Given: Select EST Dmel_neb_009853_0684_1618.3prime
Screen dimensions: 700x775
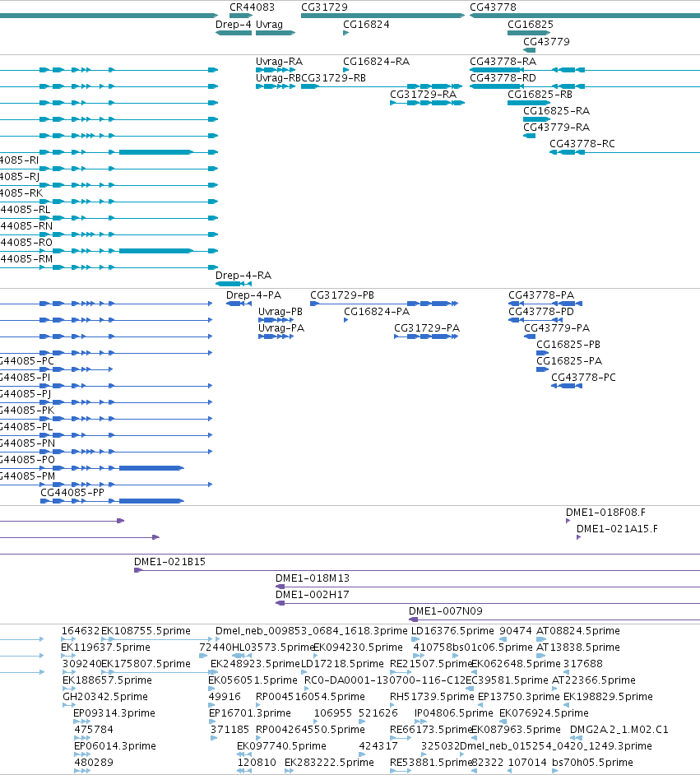Looking at the screenshot, I should [311, 631].
